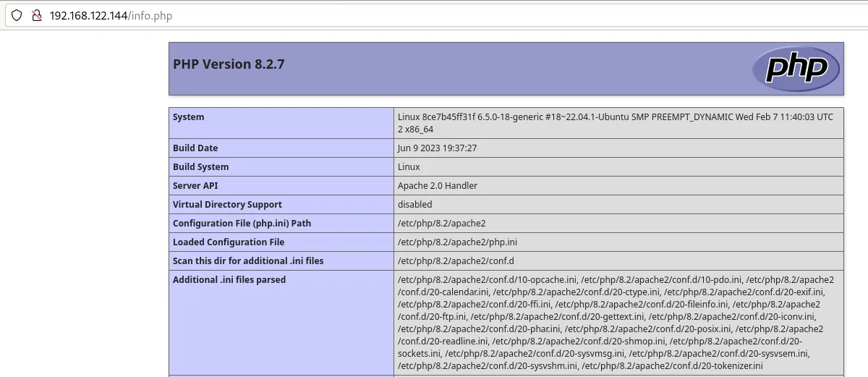Select the Loaded Configuration File label
This screenshot has height=377, width=868.
229,242
